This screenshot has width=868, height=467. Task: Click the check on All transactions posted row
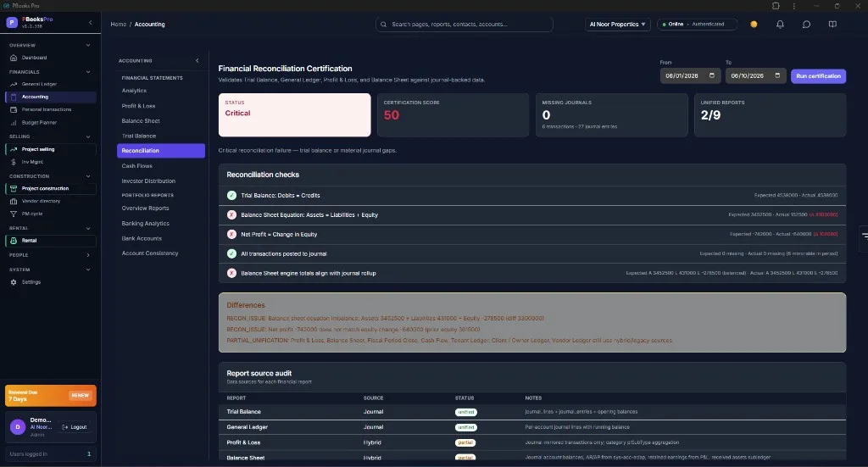point(231,254)
